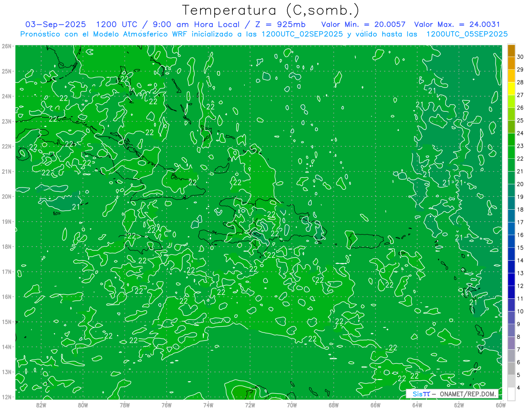Click the 62W longitude axis label

click(459, 405)
